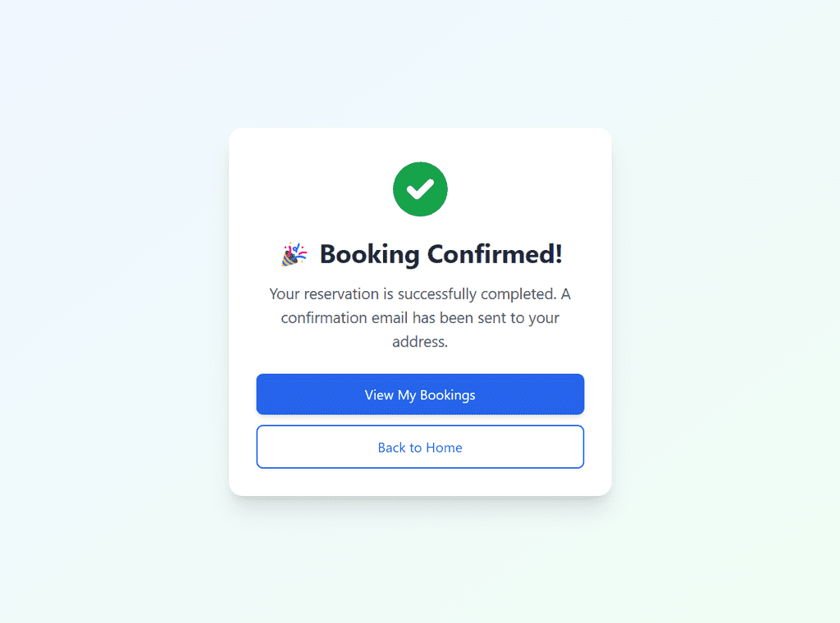The width and height of the screenshot is (840, 623).
Task: Click the "My" word on View My Bookings
Action: point(407,396)
